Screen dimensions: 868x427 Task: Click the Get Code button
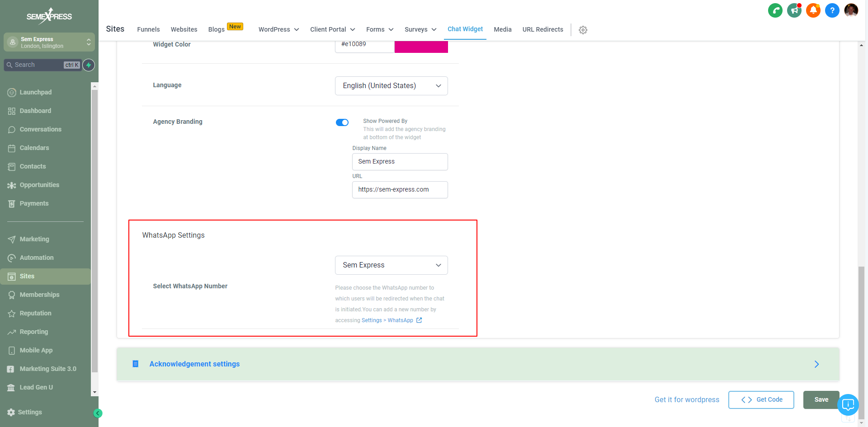click(761, 400)
